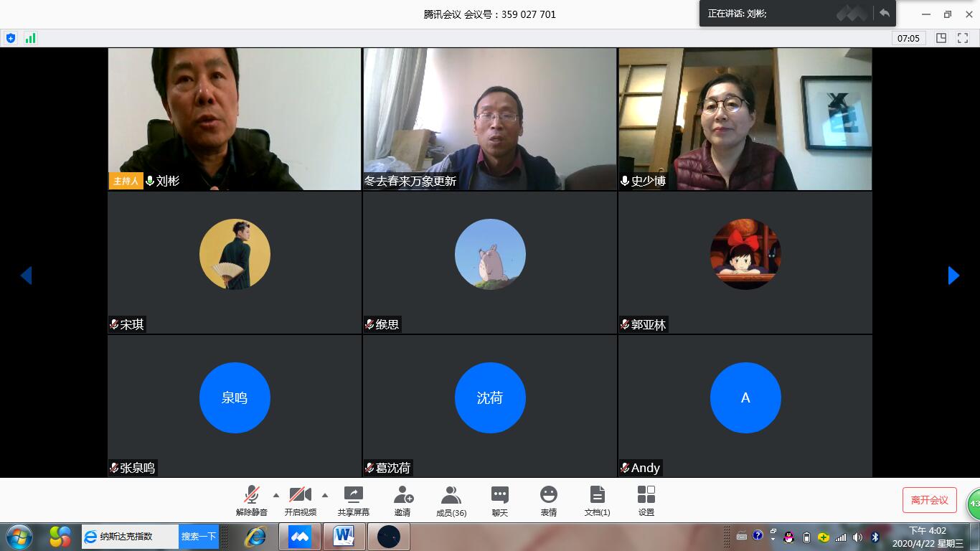Open meeting settings (设置) icon
The height and width of the screenshot is (551, 980).
[x=646, y=500]
